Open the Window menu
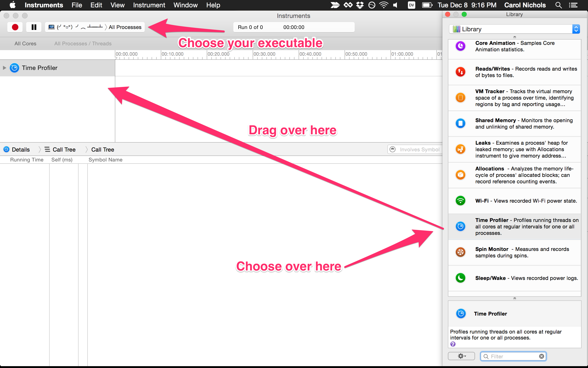Image resolution: width=588 pixels, height=368 pixels. pyautogui.click(x=186, y=5)
